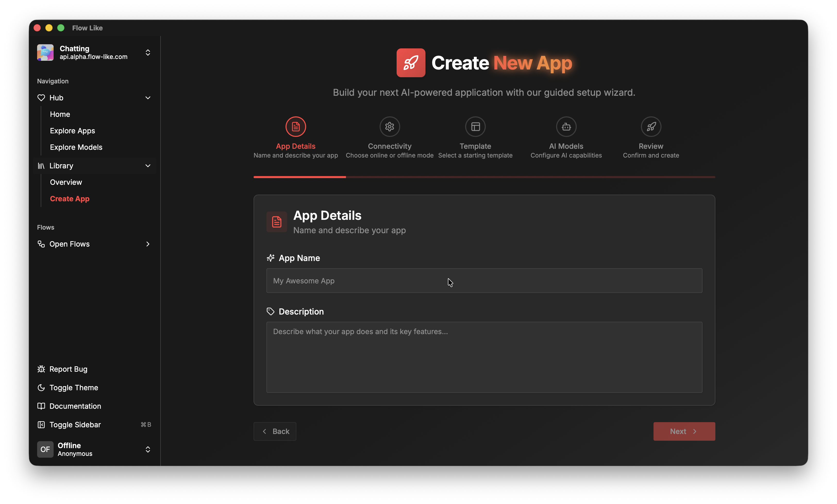Select the Connectivity gear icon

(x=389, y=127)
